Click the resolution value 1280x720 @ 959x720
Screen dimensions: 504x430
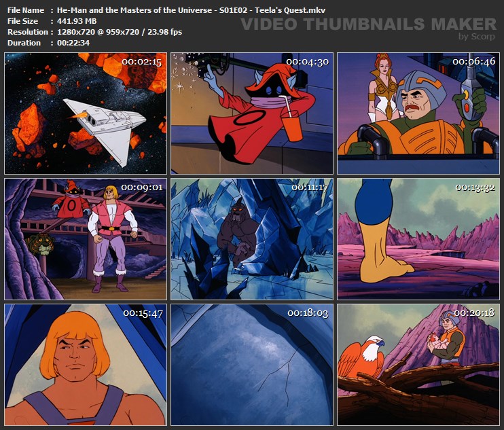98,32
